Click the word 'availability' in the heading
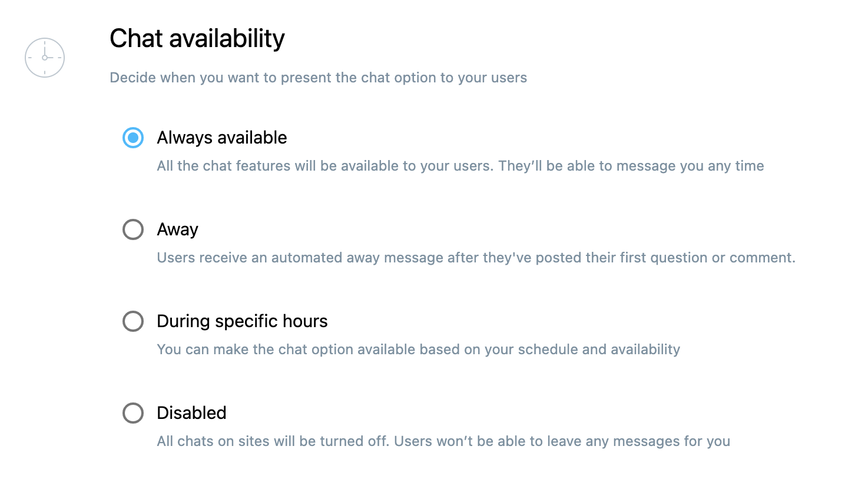 coord(227,39)
